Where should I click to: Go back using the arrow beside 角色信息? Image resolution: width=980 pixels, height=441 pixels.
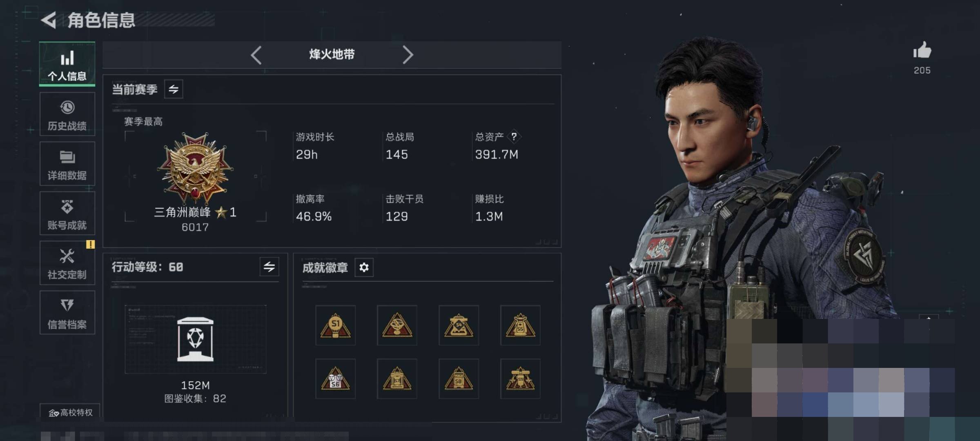49,20
